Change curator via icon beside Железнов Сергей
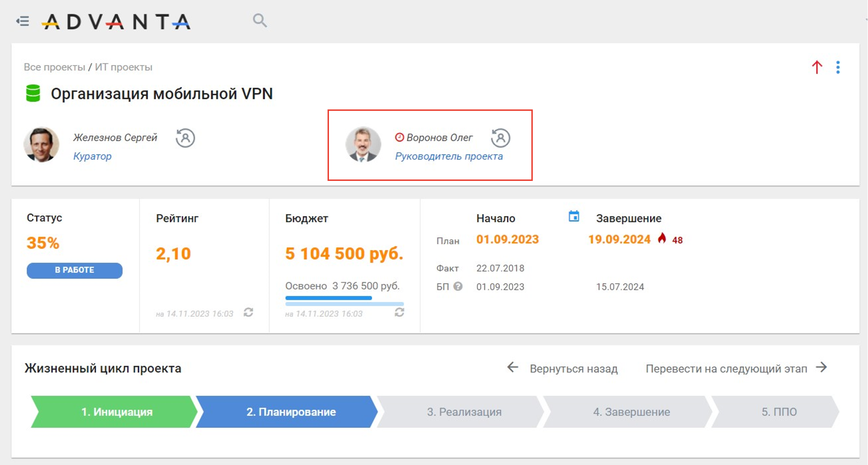868x465 pixels. pos(185,138)
